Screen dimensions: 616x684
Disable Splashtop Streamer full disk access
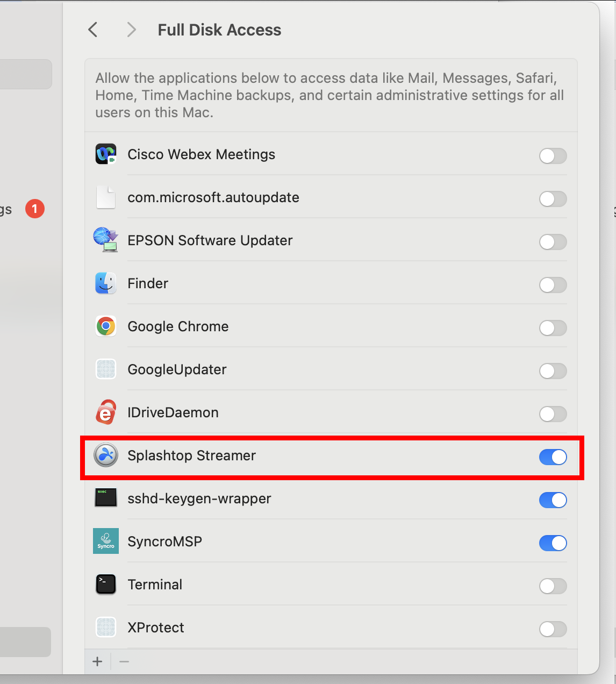553,457
